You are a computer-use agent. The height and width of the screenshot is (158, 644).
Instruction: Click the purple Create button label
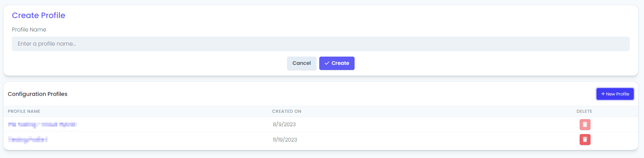pos(340,63)
